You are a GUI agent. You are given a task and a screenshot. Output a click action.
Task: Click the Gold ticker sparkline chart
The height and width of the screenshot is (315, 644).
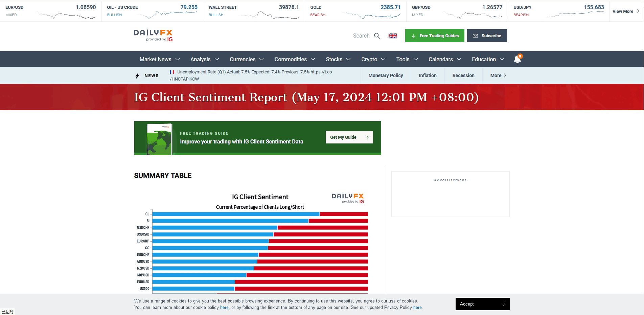tap(371, 15)
